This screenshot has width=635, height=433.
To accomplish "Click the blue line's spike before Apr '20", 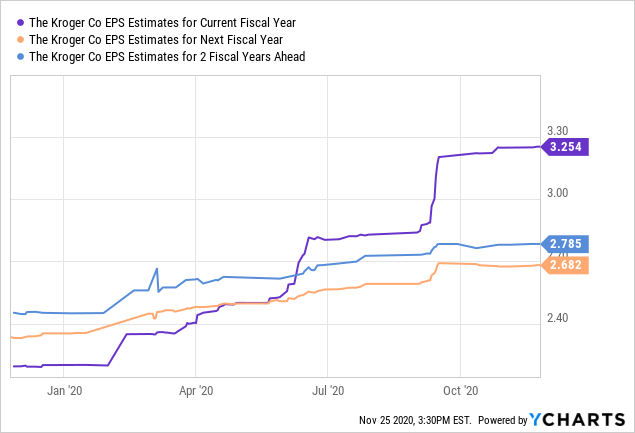I will click(x=157, y=269).
